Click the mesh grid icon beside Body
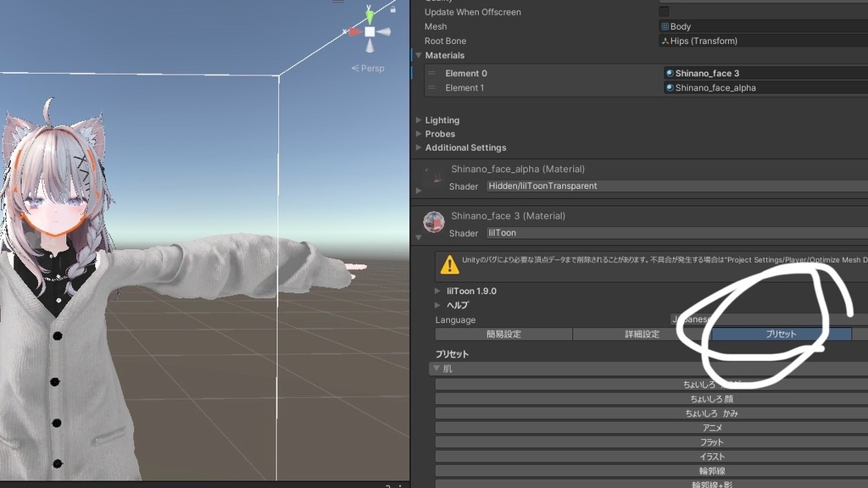The height and width of the screenshot is (488, 868). (x=665, y=26)
